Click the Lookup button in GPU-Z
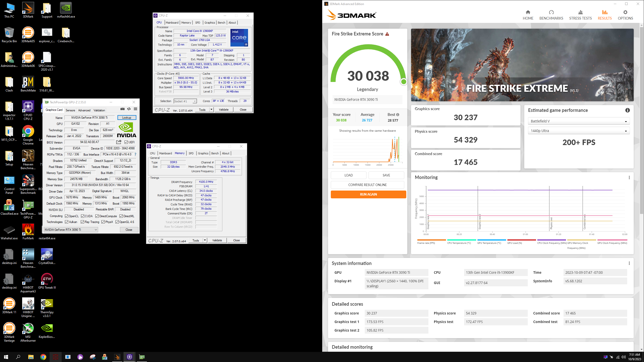This screenshot has height=362, width=644. point(127,118)
